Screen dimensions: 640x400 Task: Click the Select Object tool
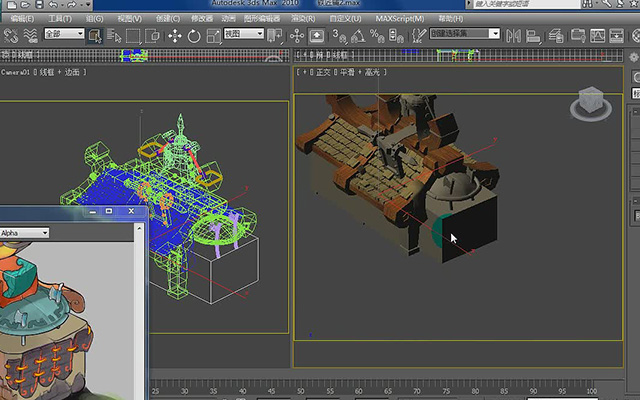tap(95, 36)
